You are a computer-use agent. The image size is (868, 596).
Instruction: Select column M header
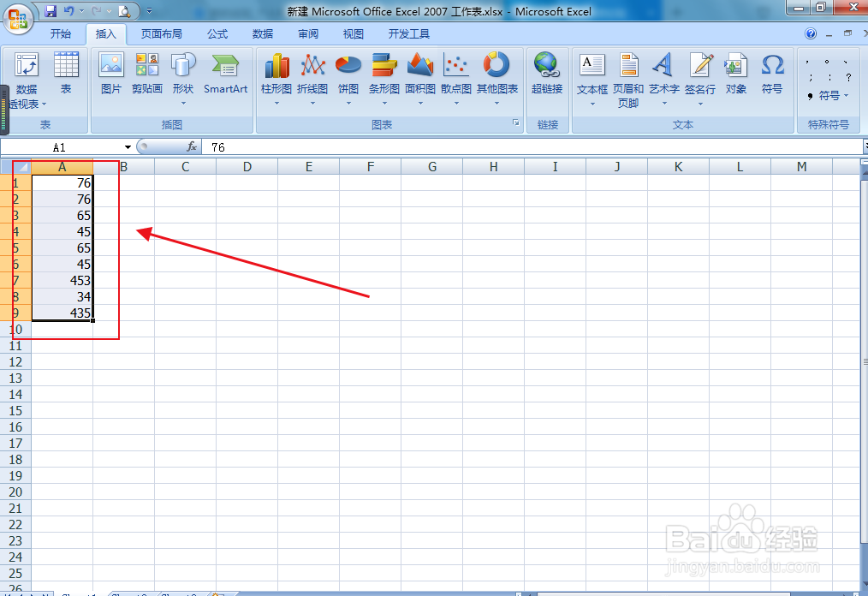801,167
